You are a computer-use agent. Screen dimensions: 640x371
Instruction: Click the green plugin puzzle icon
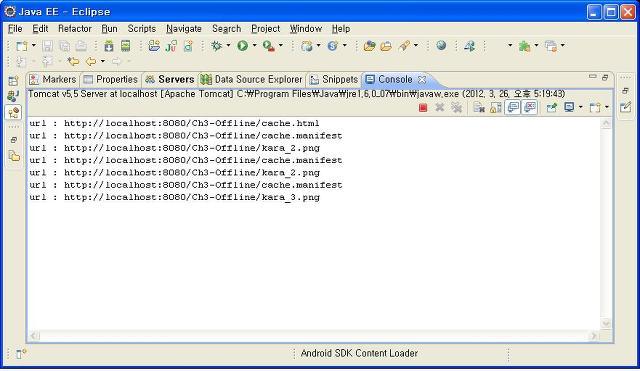click(x=524, y=46)
